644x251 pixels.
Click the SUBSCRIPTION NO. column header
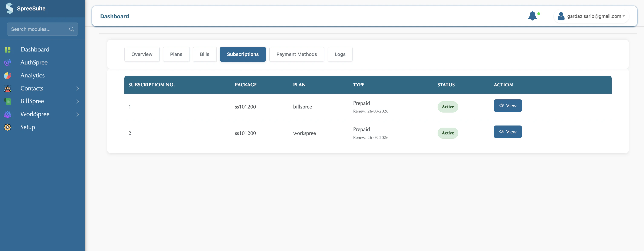tap(151, 85)
